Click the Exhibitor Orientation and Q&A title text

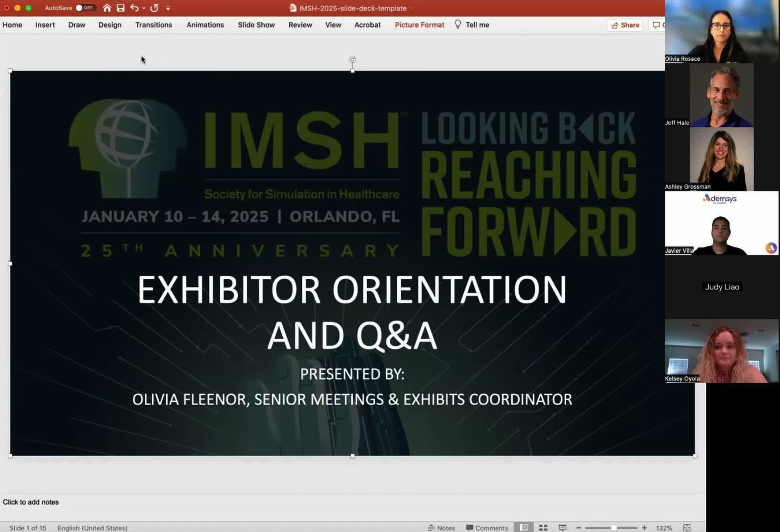click(x=352, y=312)
